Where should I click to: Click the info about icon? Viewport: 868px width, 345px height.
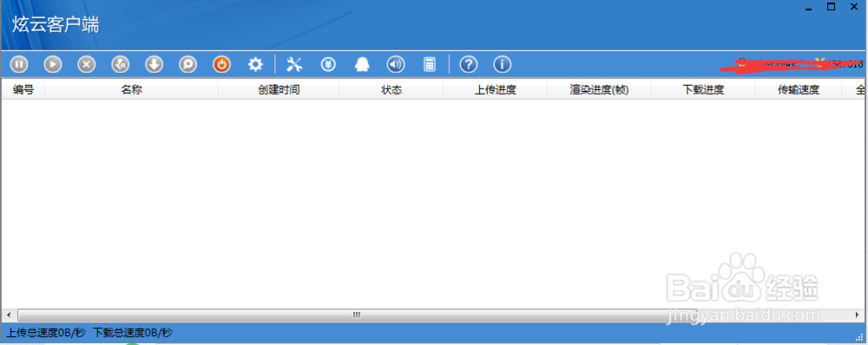click(x=502, y=65)
